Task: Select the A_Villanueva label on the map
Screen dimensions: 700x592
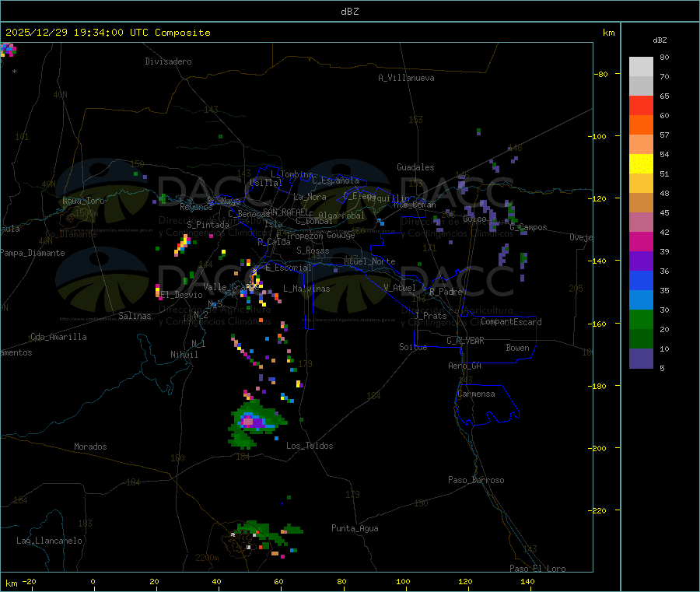Action: coord(406,78)
